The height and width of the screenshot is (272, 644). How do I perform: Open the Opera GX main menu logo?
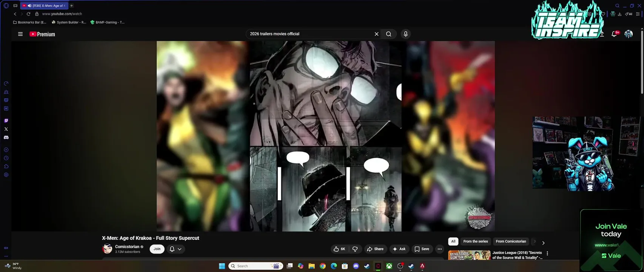(6, 6)
